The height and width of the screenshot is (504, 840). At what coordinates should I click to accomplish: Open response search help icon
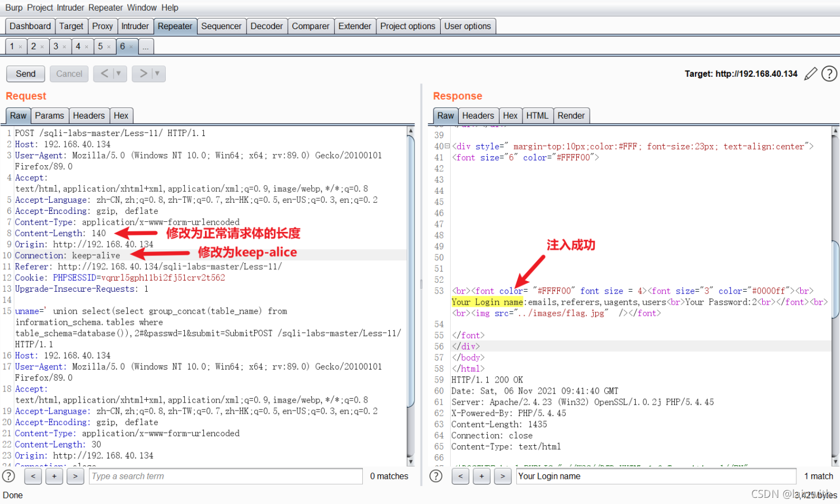(436, 476)
